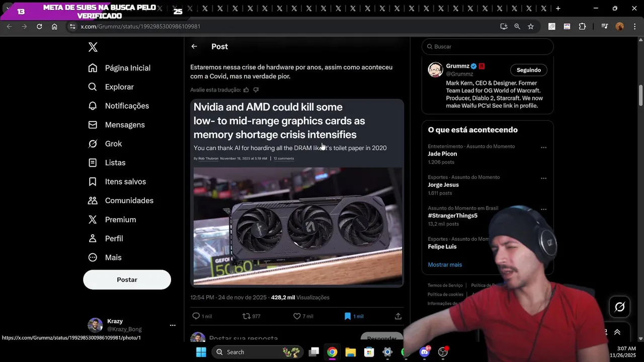The width and height of the screenshot is (644, 362).
Task: Open Chrome three-dot menu
Action: (x=634, y=27)
